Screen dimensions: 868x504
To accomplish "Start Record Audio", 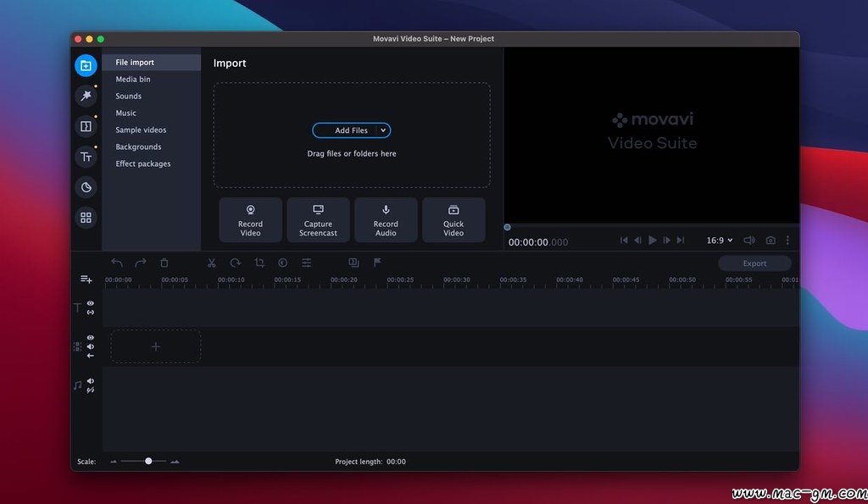I will click(386, 220).
